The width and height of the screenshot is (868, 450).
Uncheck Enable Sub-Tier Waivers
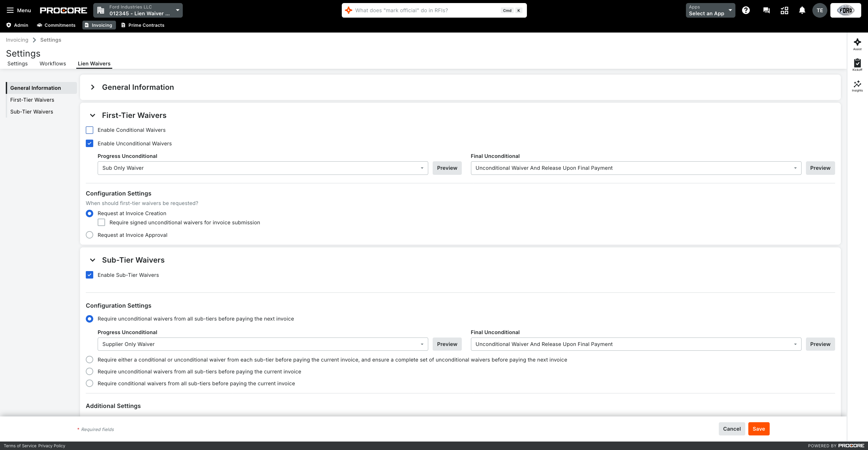[x=90, y=275]
